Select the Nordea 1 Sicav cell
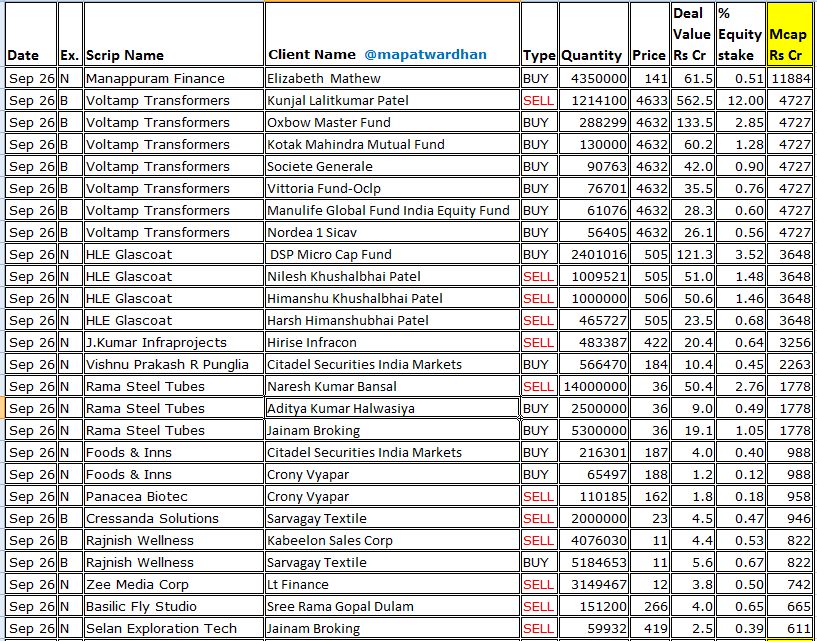 [x=392, y=232]
